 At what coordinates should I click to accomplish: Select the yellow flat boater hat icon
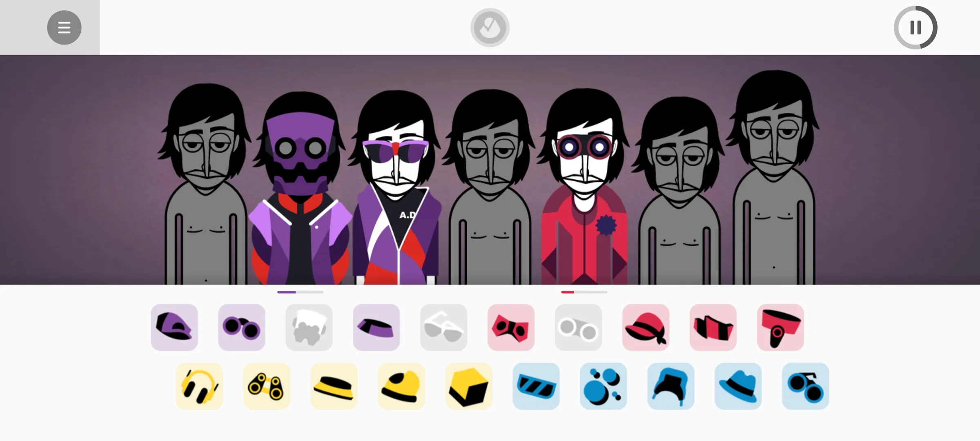(334, 386)
